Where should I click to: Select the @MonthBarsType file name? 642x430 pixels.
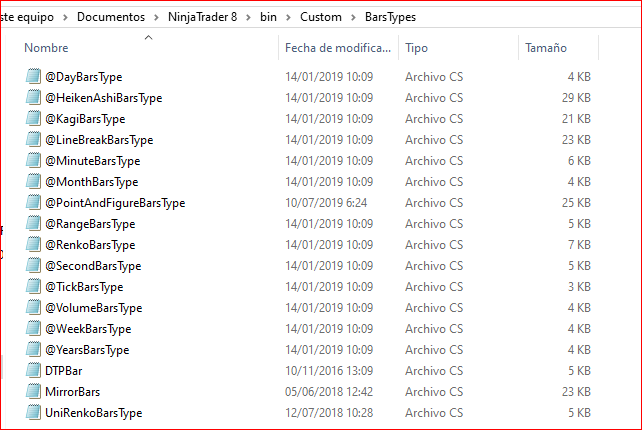point(92,182)
